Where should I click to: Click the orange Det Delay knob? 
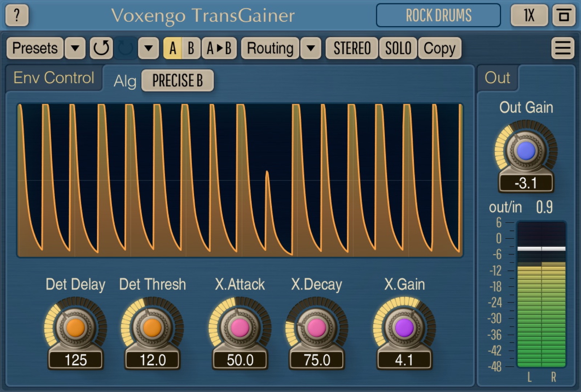76,328
